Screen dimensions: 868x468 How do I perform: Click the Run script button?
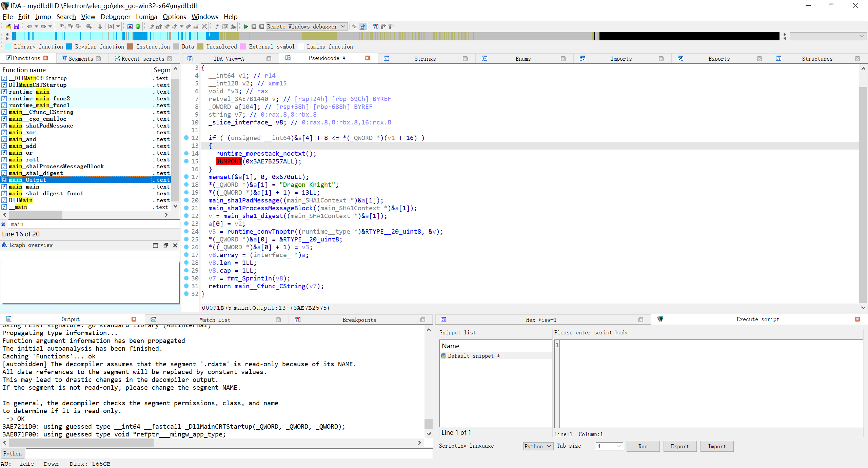point(643,446)
